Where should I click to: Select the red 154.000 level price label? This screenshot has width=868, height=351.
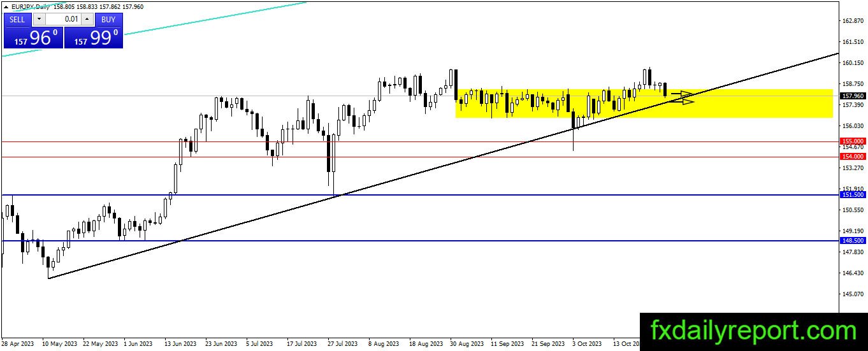pos(853,156)
